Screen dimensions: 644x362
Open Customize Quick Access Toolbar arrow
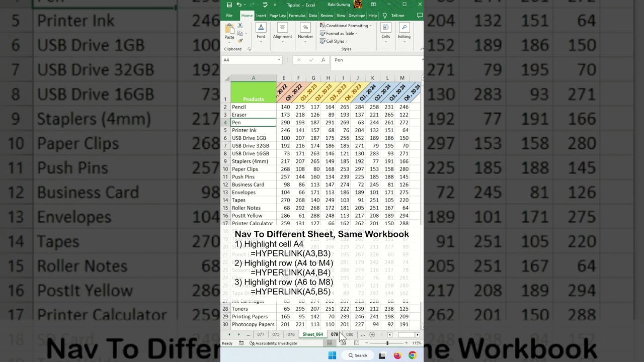click(275, 5)
